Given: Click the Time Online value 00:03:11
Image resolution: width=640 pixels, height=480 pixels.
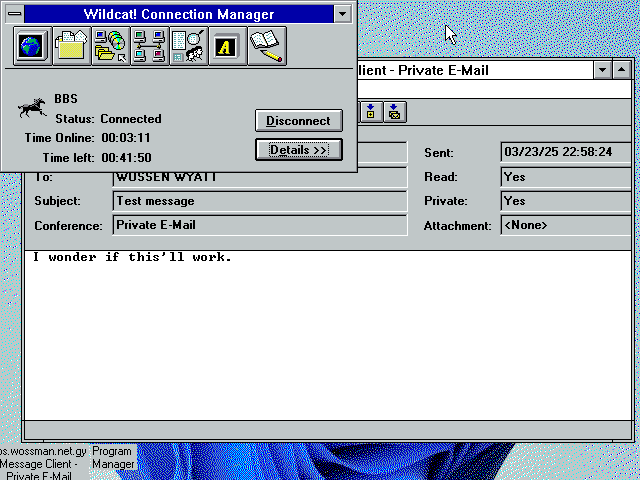Looking at the screenshot, I should [x=126, y=138].
